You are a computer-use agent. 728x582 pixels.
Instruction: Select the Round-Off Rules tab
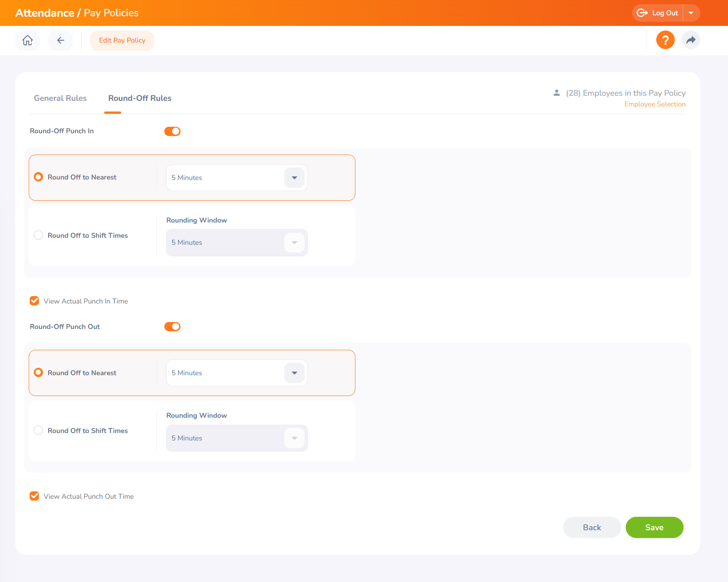pyautogui.click(x=140, y=98)
